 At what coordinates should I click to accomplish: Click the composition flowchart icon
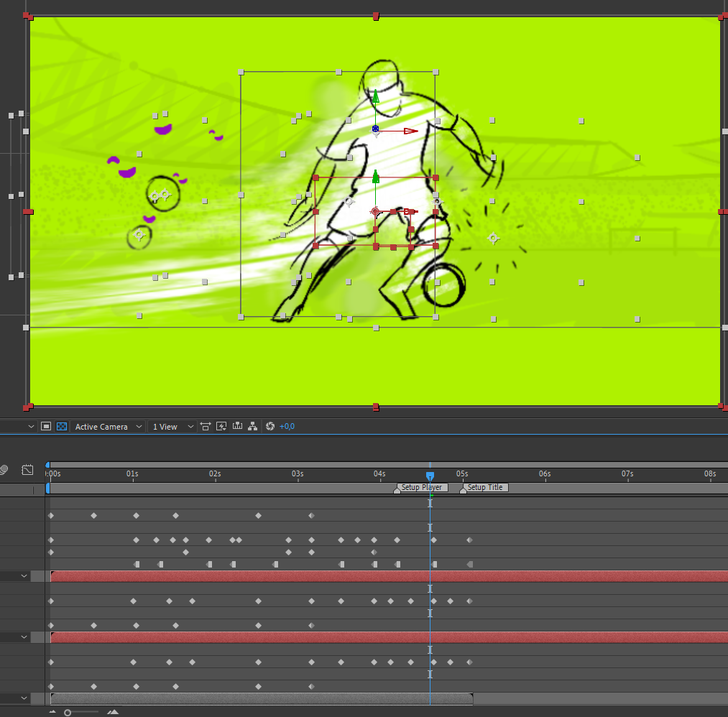tap(253, 426)
